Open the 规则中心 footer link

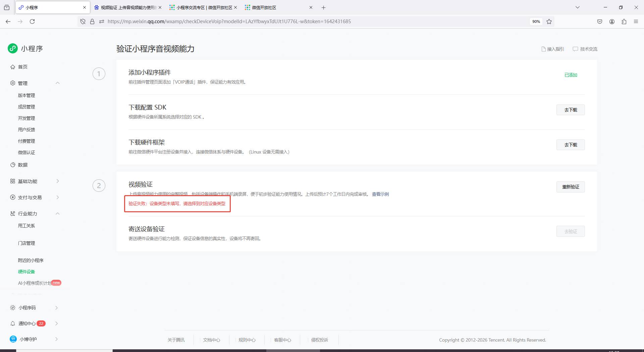point(247,340)
